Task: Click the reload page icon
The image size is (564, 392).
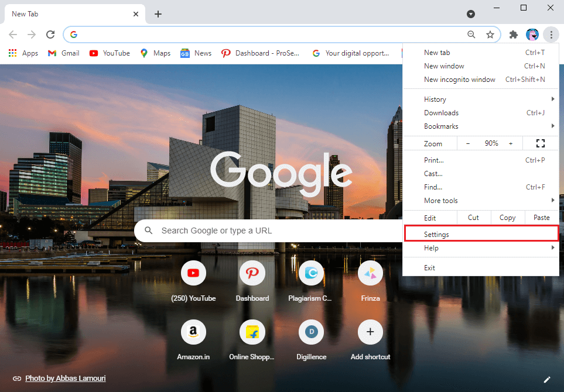Action: coord(50,35)
